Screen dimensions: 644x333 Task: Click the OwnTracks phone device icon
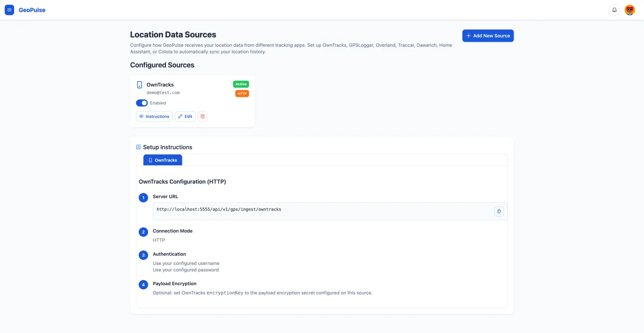tap(140, 85)
